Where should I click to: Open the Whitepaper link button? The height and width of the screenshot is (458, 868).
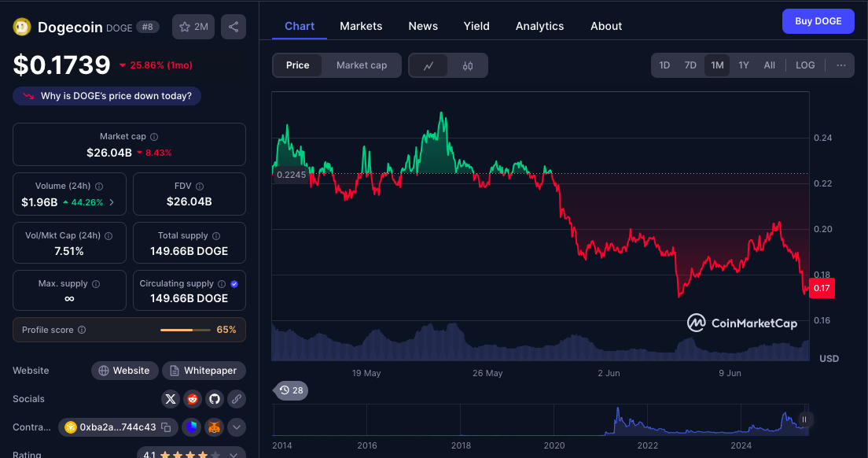pos(204,371)
